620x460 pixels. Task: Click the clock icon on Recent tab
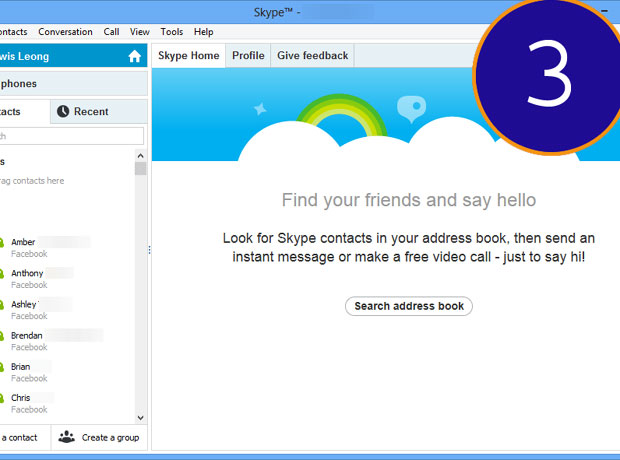pyautogui.click(x=63, y=111)
